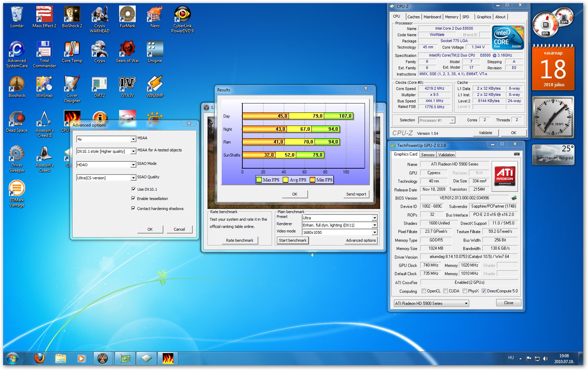Toggle the PhysX checkbox in GPU-Z

point(465,291)
